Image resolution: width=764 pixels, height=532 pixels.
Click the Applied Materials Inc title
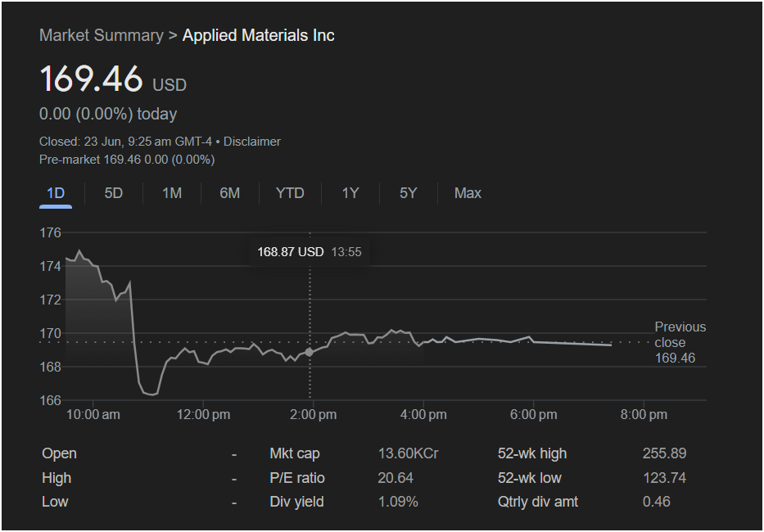[258, 35]
